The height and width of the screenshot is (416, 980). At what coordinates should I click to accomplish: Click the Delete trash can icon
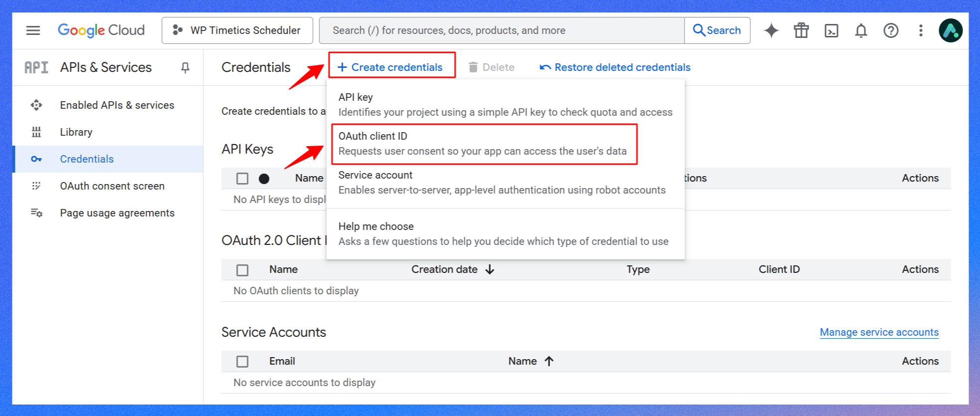(x=473, y=67)
